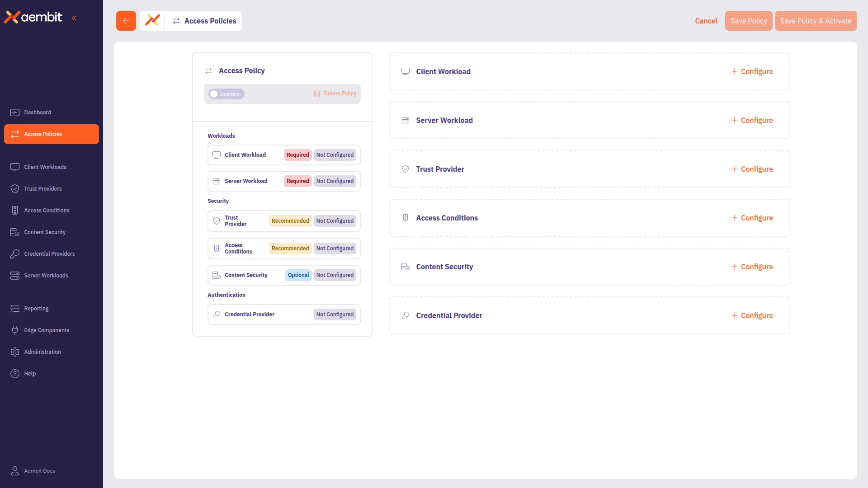Configure the Client Workload card

click(x=752, y=71)
